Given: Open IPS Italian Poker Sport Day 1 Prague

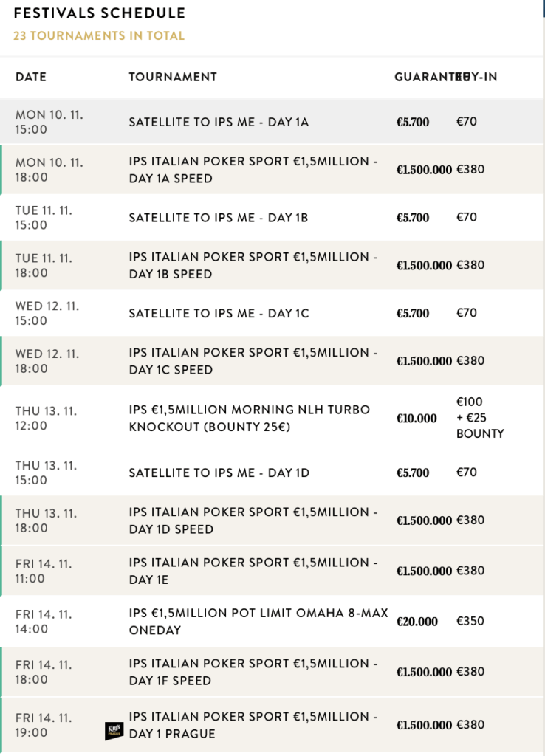Looking at the screenshot, I should (253, 725).
